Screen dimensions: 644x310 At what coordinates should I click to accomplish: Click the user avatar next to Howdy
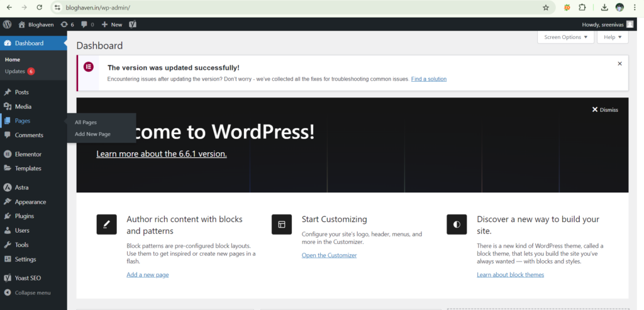(630, 25)
